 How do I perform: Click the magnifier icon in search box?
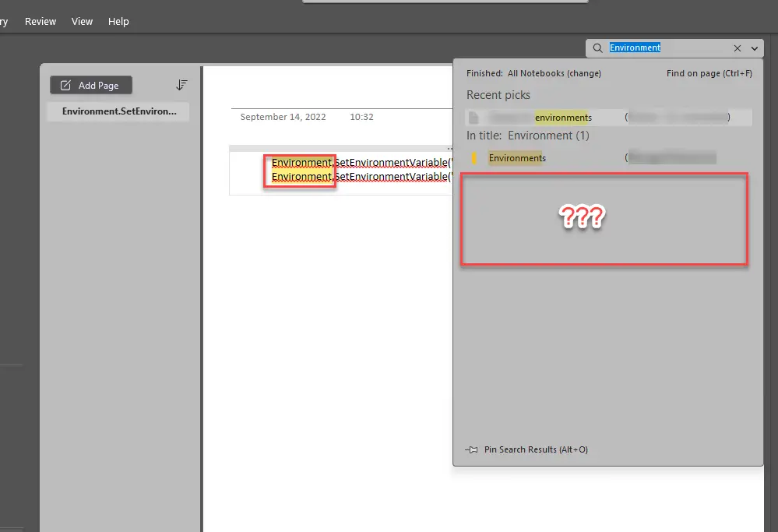[x=598, y=48]
